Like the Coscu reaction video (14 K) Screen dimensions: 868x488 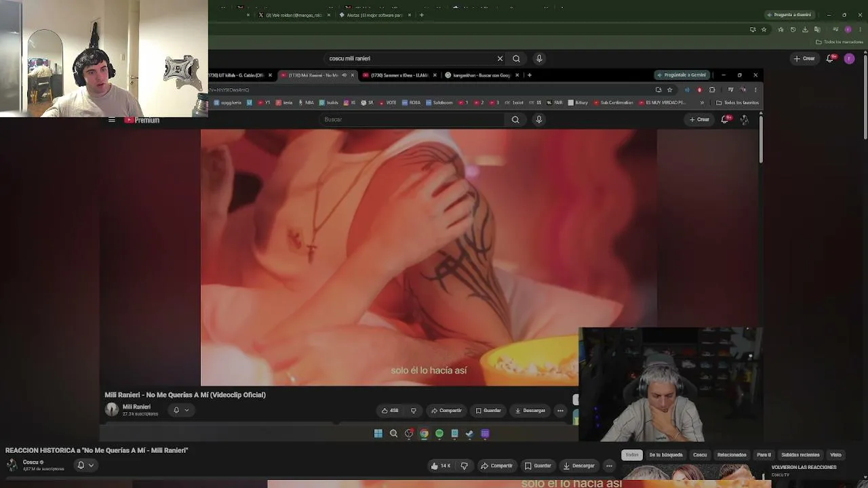point(441,466)
